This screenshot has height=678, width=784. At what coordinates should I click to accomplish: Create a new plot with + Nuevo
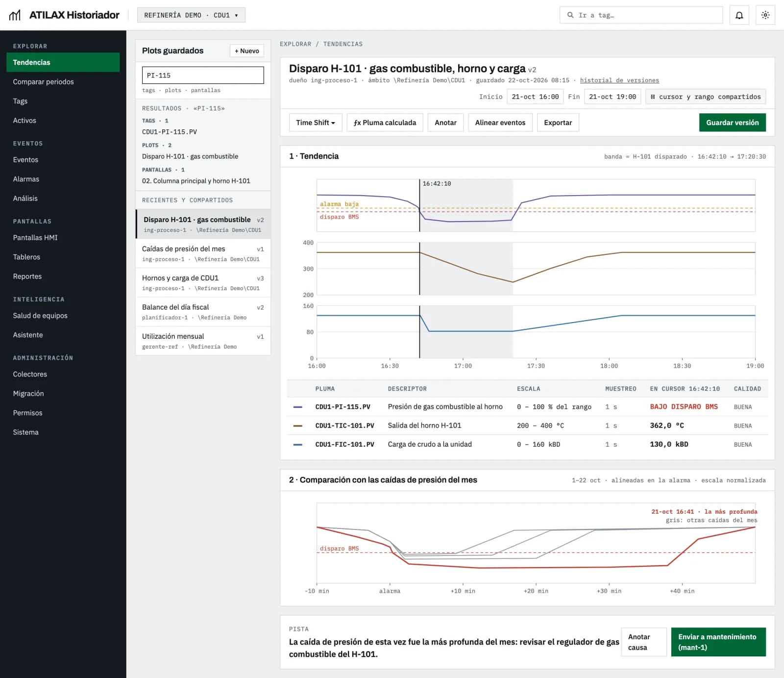click(246, 51)
